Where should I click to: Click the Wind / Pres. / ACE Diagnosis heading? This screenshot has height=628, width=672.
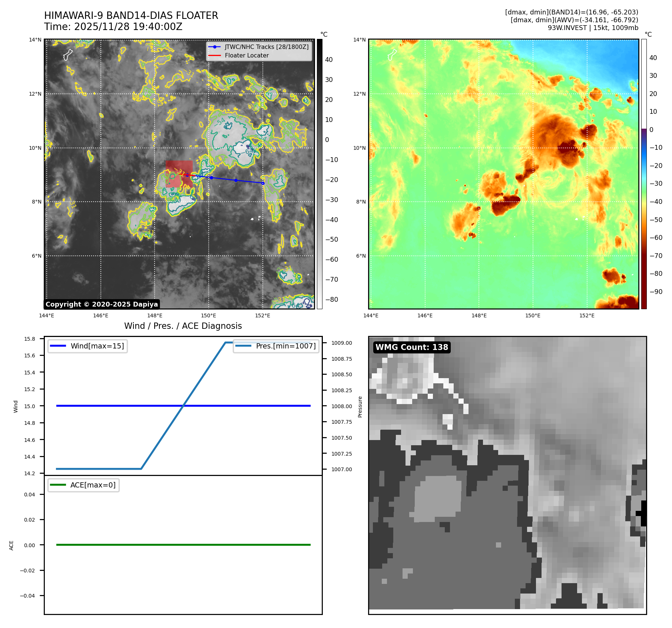click(x=183, y=326)
